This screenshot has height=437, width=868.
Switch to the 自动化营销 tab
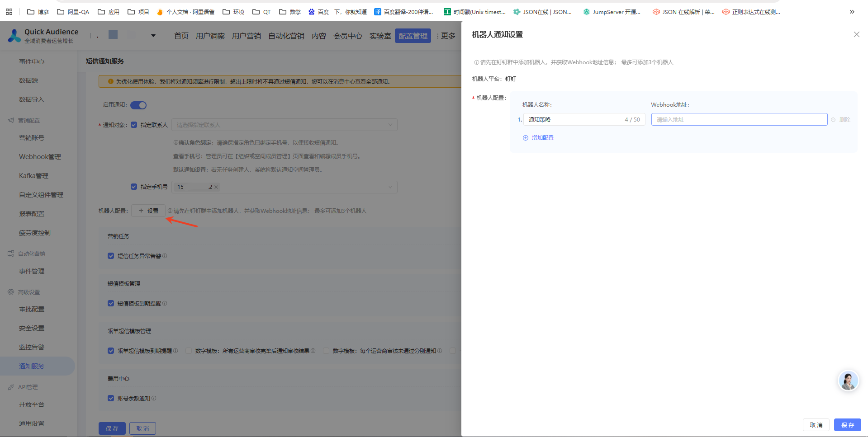tap(286, 36)
